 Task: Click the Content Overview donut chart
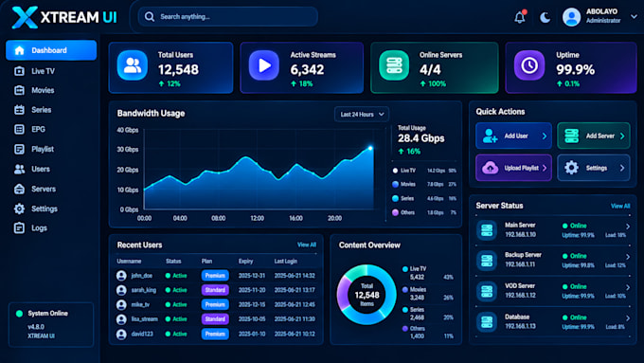[x=367, y=295]
